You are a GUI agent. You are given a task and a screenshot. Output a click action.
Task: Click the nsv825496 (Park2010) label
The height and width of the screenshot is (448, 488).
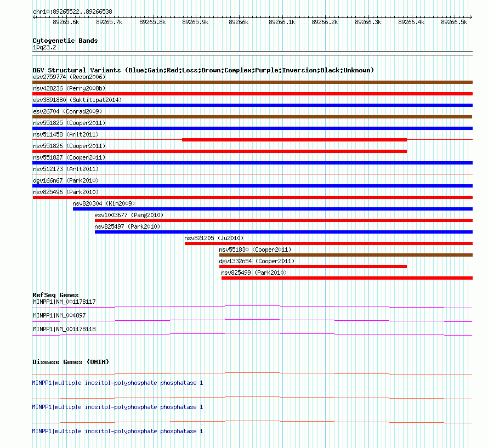66,192
